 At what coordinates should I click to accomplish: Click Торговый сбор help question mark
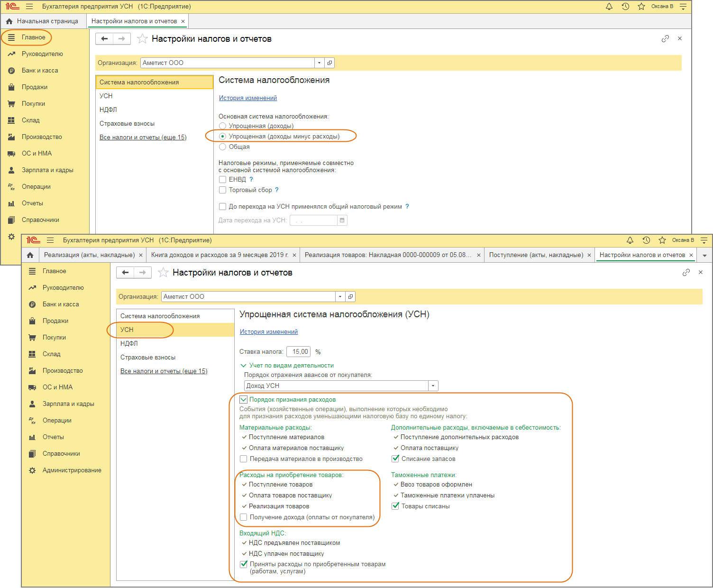[277, 190]
